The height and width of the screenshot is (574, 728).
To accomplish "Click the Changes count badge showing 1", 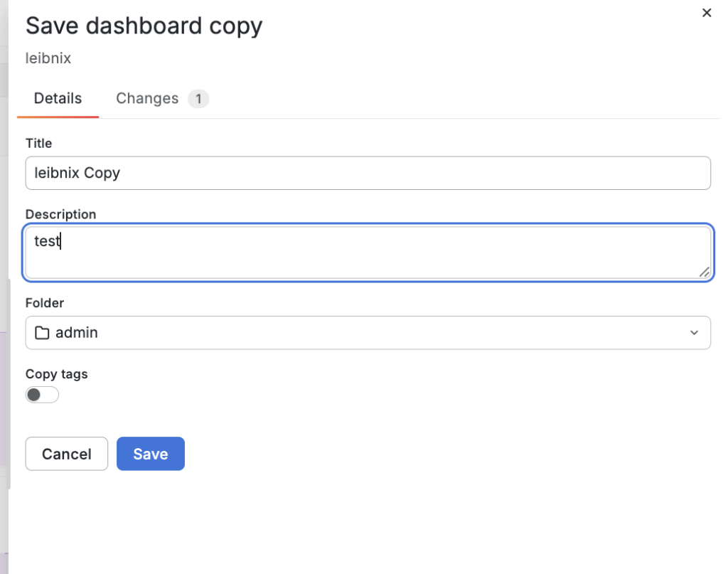I will coord(198,99).
